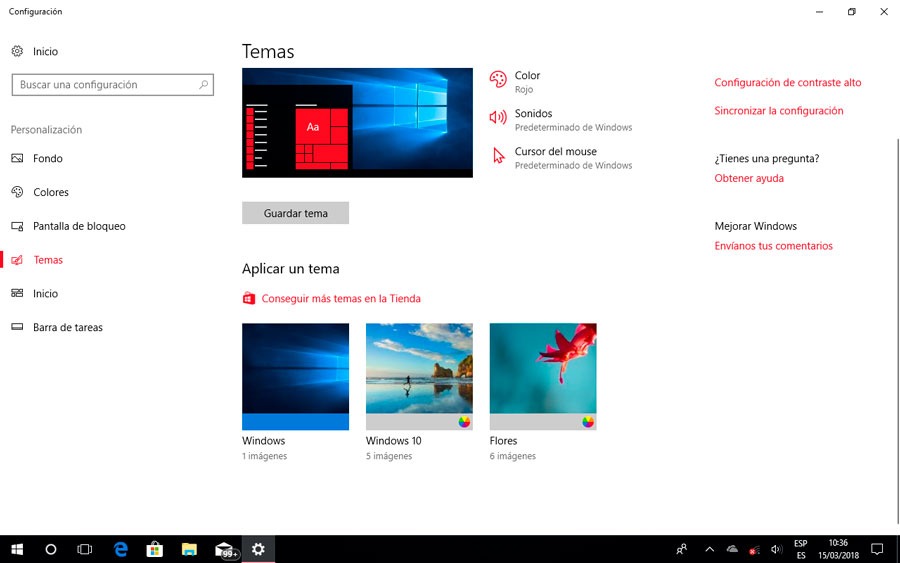
Task: Focus the Buscar una configuración field
Action: pos(105,85)
